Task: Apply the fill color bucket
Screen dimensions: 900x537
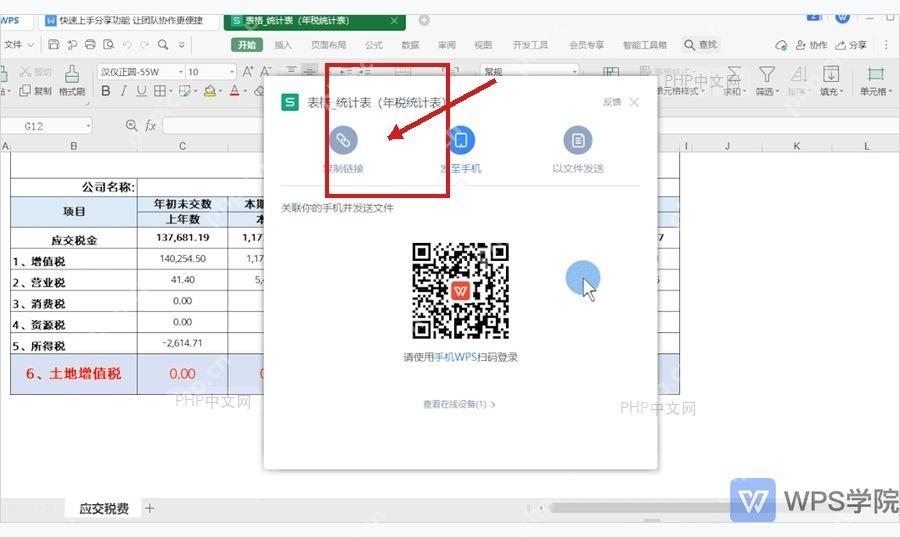Action: click(x=210, y=91)
